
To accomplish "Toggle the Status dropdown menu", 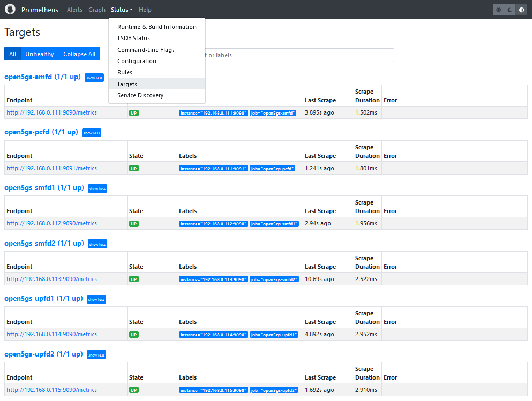I will [x=122, y=10].
